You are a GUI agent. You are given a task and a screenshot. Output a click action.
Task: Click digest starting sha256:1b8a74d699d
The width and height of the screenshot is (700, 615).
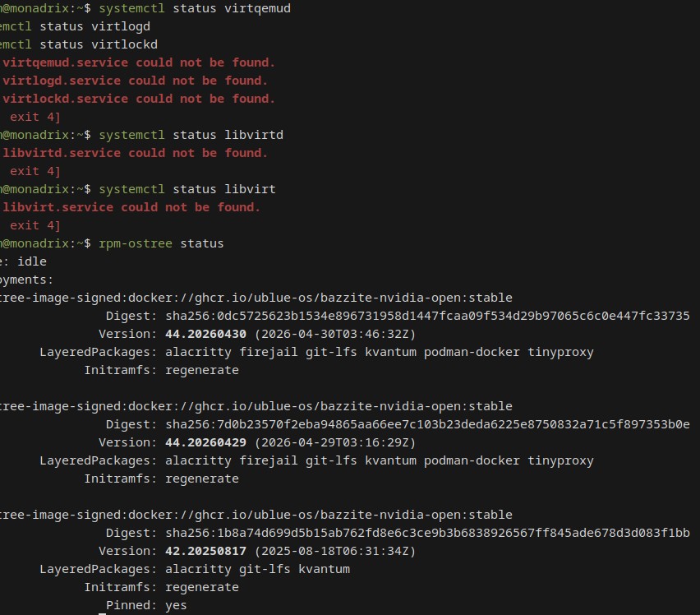pos(428,533)
